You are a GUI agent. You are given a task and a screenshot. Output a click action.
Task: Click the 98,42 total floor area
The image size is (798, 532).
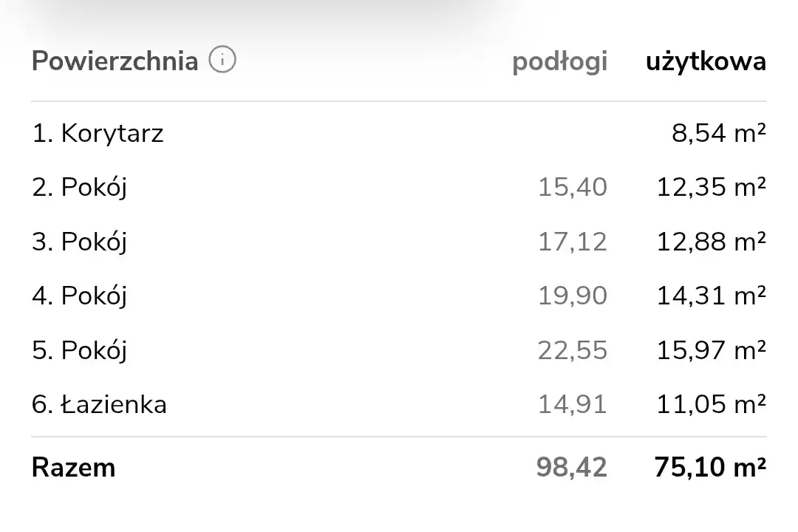tap(572, 468)
